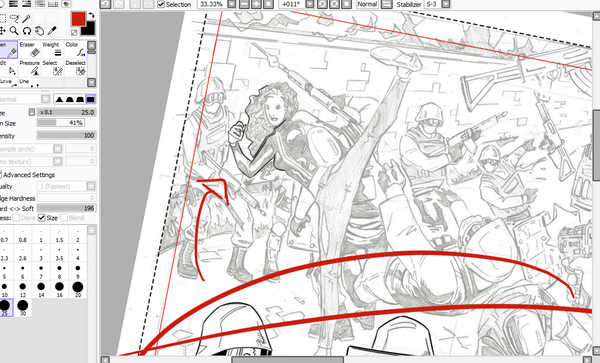Adjust the Min Size slider 41%
Viewport: 600px width, 363px height.
click(x=61, y=123)
